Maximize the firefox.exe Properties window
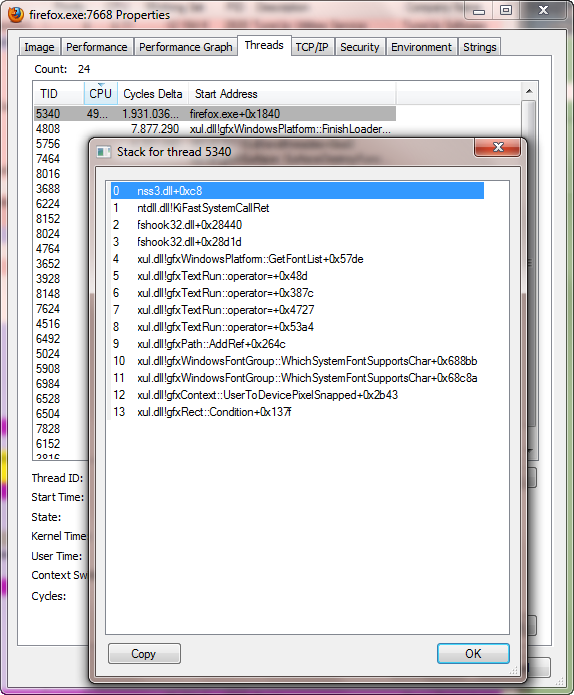The image size is (574, 695). 506,10
